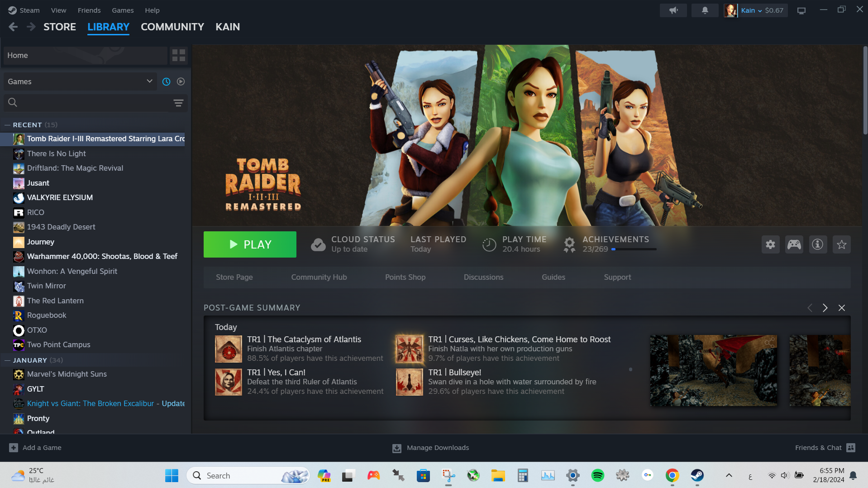
Task: Show hidden system tray icons
Action: pos(729,475)
